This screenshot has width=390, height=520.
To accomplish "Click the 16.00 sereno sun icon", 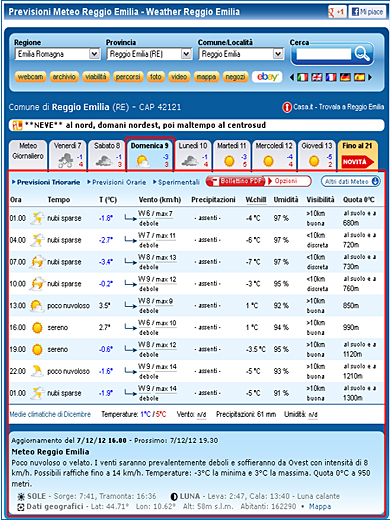I will click(37, 328).
